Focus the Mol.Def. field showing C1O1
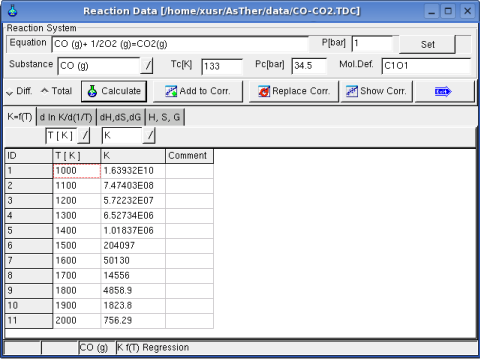The height and width of the screenshot is (360, 480). click(426, 66)
